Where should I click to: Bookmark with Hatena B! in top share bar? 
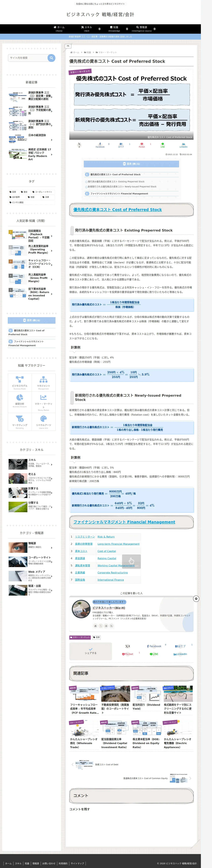click(x=121, y=145)
